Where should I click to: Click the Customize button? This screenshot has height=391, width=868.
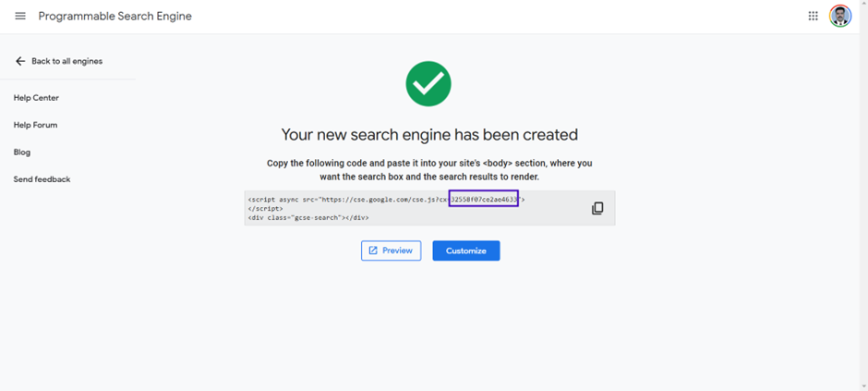[466, 250]
